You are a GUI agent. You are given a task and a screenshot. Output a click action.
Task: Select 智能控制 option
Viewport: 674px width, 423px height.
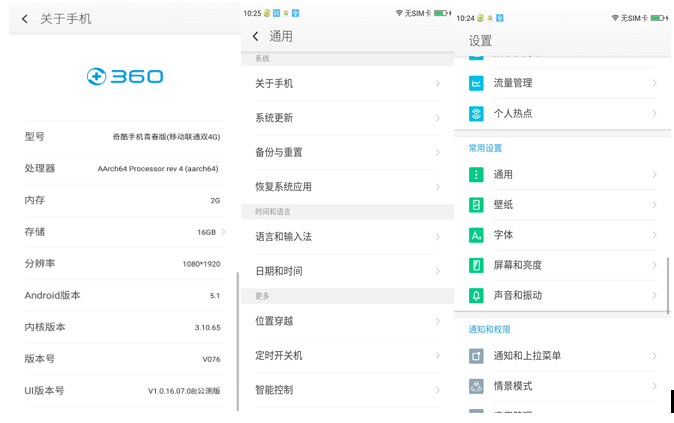click(347, 390)
